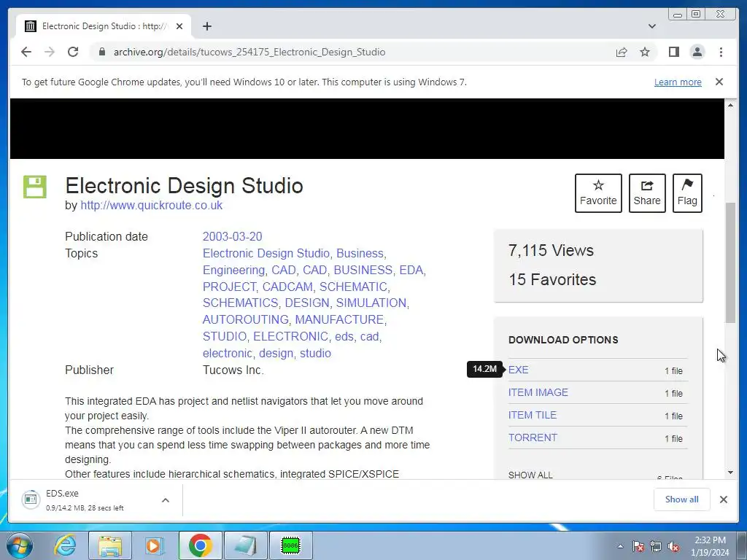Open Windows Media Player from taskbar

153,545
